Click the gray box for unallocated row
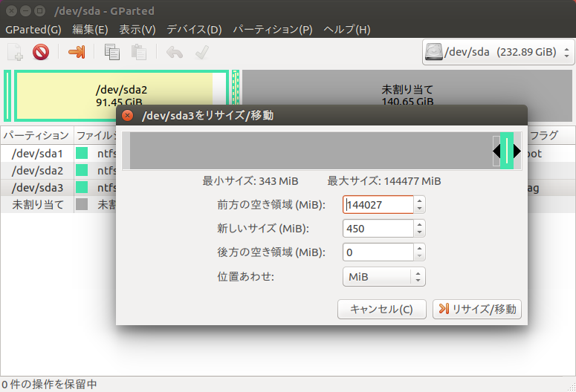576x392 pixels. click(x=82, y=204)
